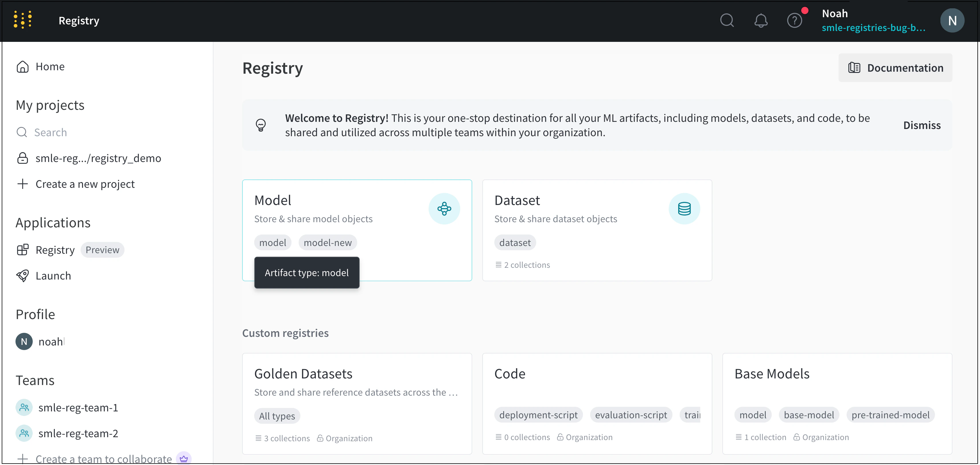
Task: Open organization switcher smle-registries-bug-b…
Action: 873,28
